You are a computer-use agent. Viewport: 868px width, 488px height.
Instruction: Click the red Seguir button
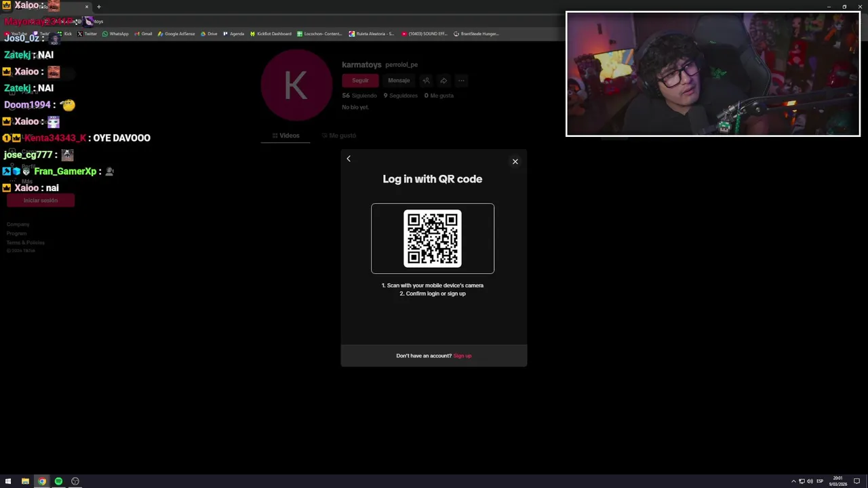360,81
